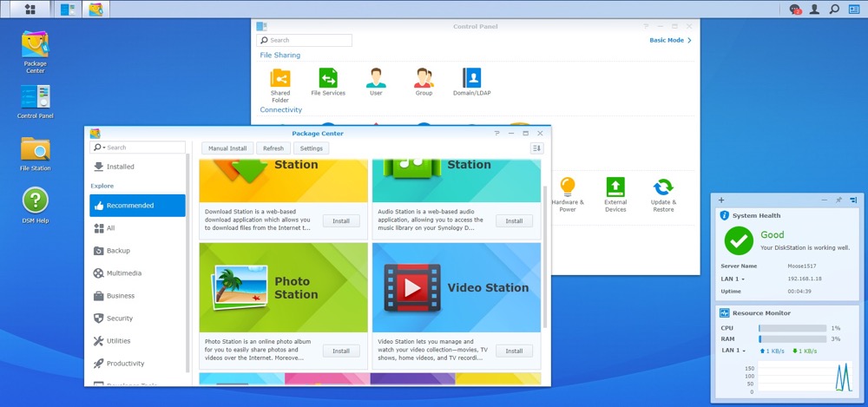
Task: Open Package Center desktop icon
Action: 35,52
